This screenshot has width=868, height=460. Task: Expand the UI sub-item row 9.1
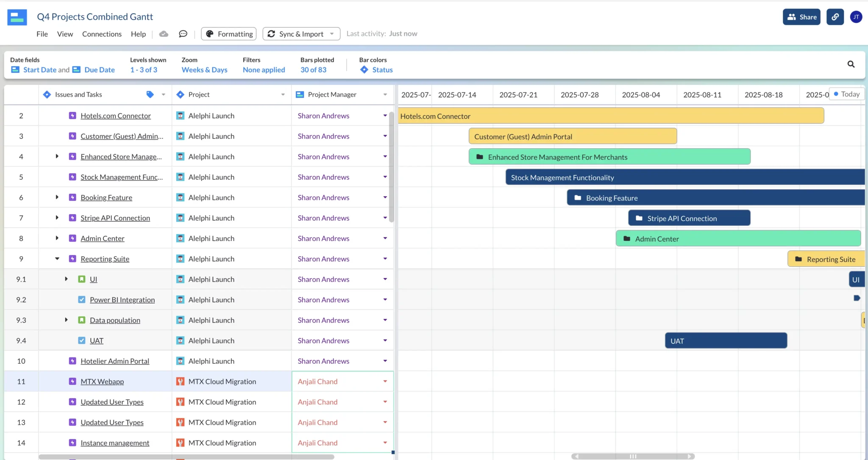[65, 279]
